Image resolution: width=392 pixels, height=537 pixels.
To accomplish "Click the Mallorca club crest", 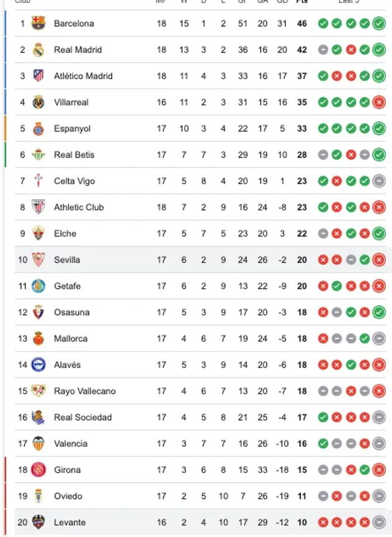I will click(x=39, y=339).
